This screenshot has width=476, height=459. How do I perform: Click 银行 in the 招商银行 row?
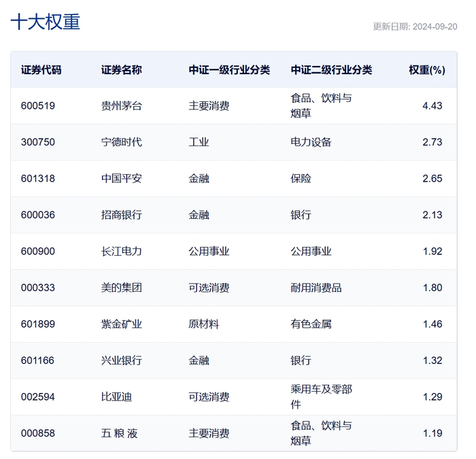coord(301,215)
